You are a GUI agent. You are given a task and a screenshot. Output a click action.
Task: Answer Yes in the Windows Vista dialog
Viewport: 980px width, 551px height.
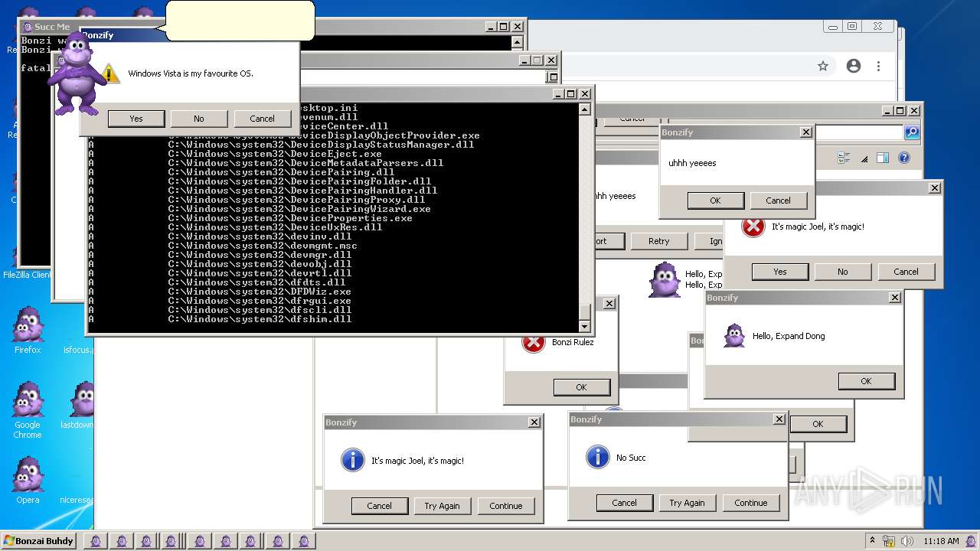pyautogui.click(x=136, y=119)
